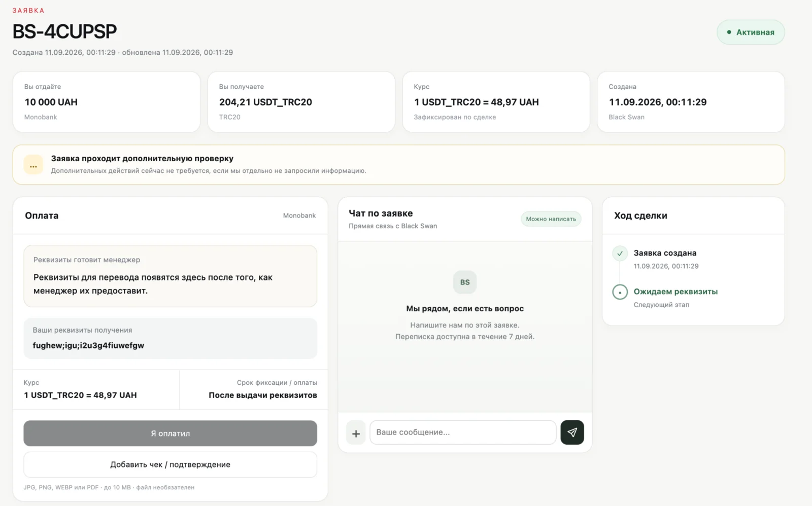
Task: Click TRC20 label under received amount
Action: (229, 117)
